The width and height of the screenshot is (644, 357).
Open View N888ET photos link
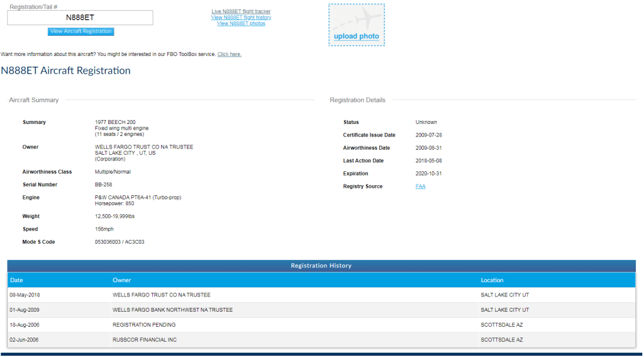(x=241, y=24)
